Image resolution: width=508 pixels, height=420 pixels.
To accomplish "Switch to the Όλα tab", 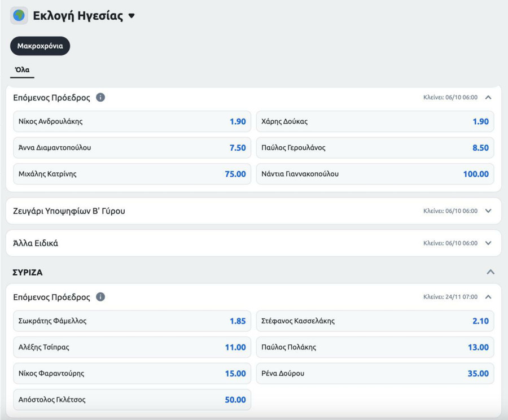I will (22, 70).
